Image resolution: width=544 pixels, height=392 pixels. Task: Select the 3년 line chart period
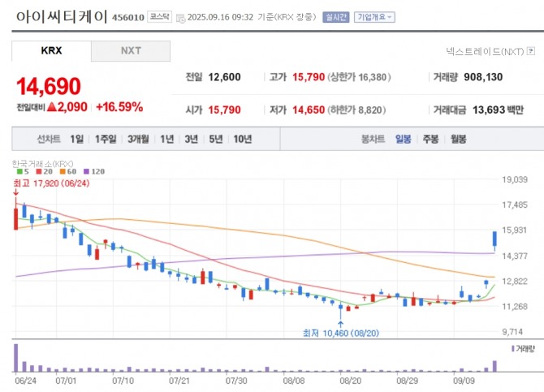coord(191,139)
